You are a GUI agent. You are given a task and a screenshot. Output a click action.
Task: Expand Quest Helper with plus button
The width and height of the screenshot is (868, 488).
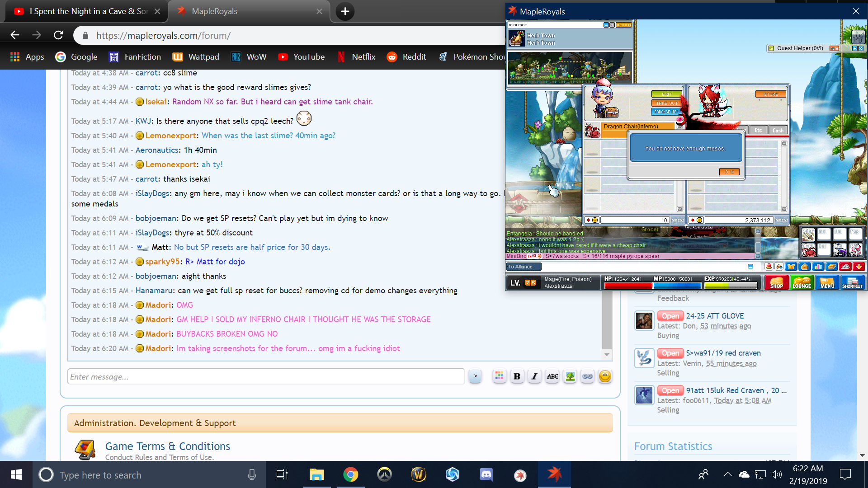tap(855, 48)
